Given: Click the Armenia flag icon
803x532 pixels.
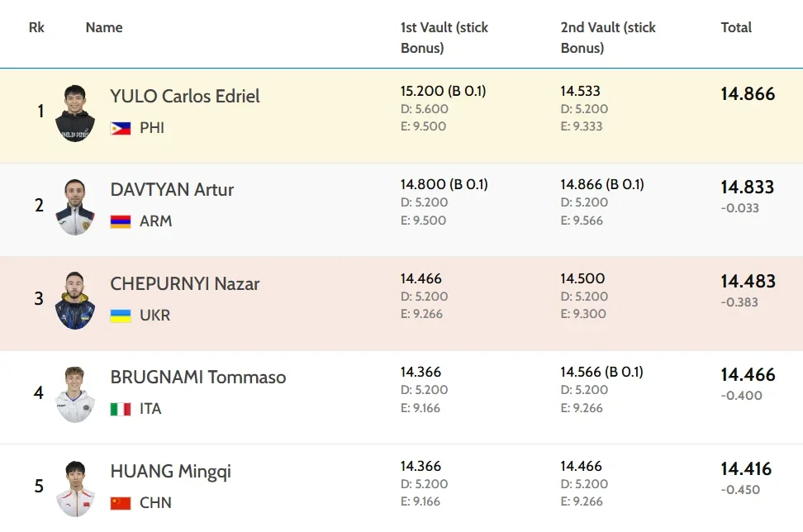Looking at the screenshot, I should point(121,221).
